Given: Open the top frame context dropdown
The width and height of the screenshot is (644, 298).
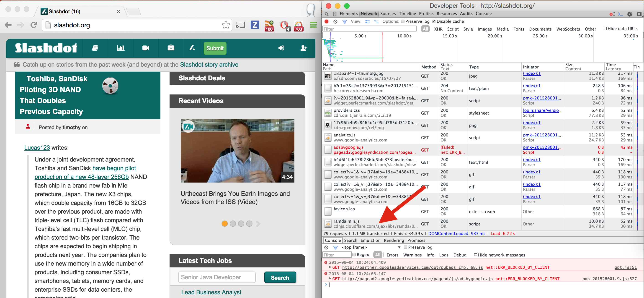Looking at the screenshot, I should pyautogui.click(x=399, y=247).
